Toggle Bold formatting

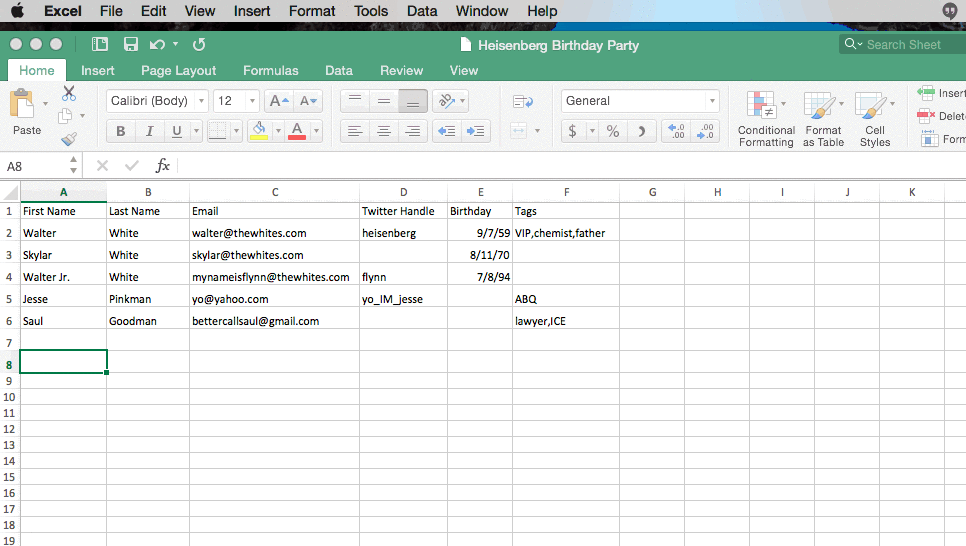tap(121, 131)
